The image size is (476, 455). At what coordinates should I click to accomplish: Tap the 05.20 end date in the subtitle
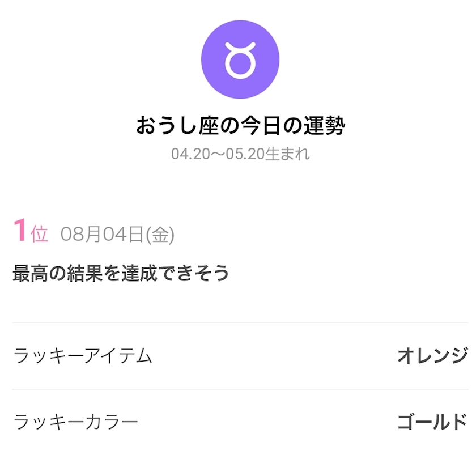point(245,154)
